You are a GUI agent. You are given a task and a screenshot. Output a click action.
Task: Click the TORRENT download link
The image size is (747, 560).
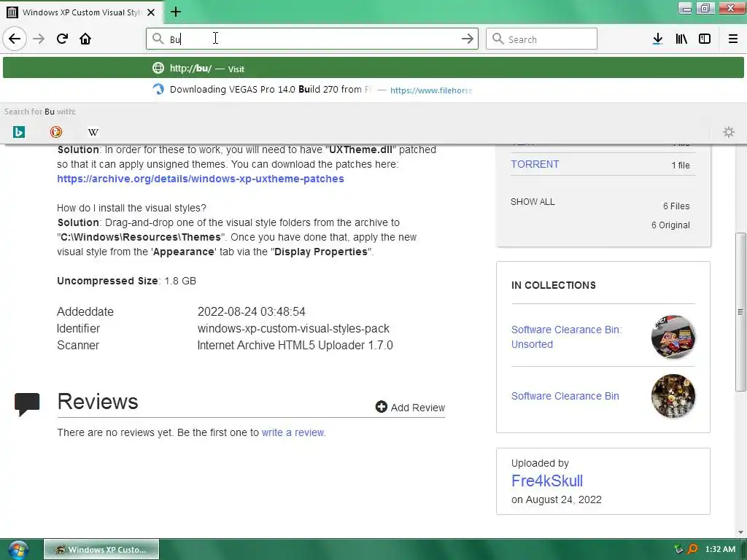[x=535, y=164]
